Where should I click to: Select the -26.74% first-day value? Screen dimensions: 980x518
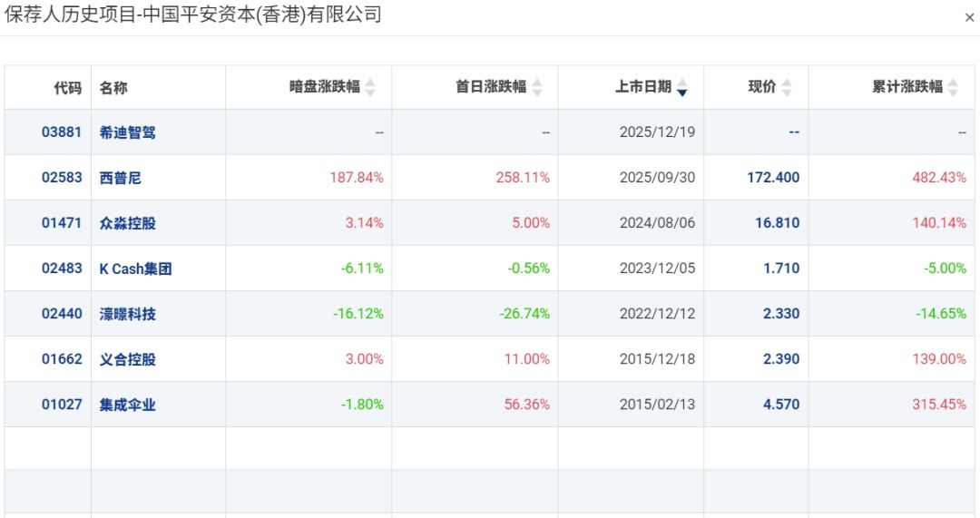524,314
